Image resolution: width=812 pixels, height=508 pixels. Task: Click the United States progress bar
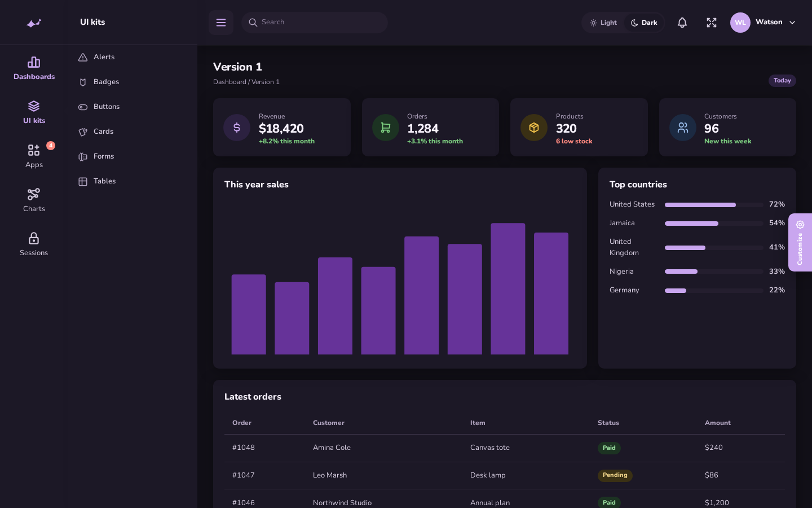tap(714, 205)
